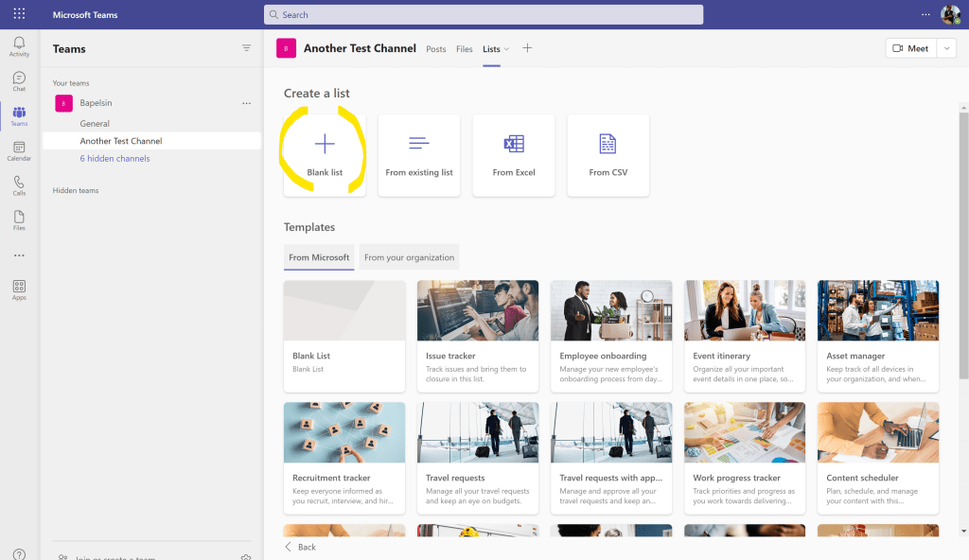969x560 pixels.
Task: Open the Activity bell icon
Action: pyautogui.click(x=19, y=46)
